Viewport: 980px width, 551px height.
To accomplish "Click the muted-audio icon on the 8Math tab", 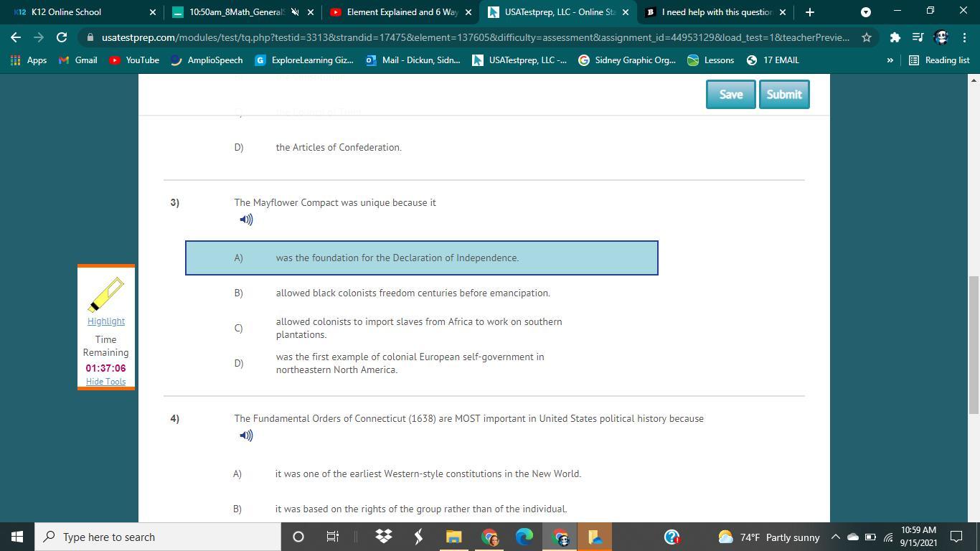I will pos(295,12).
